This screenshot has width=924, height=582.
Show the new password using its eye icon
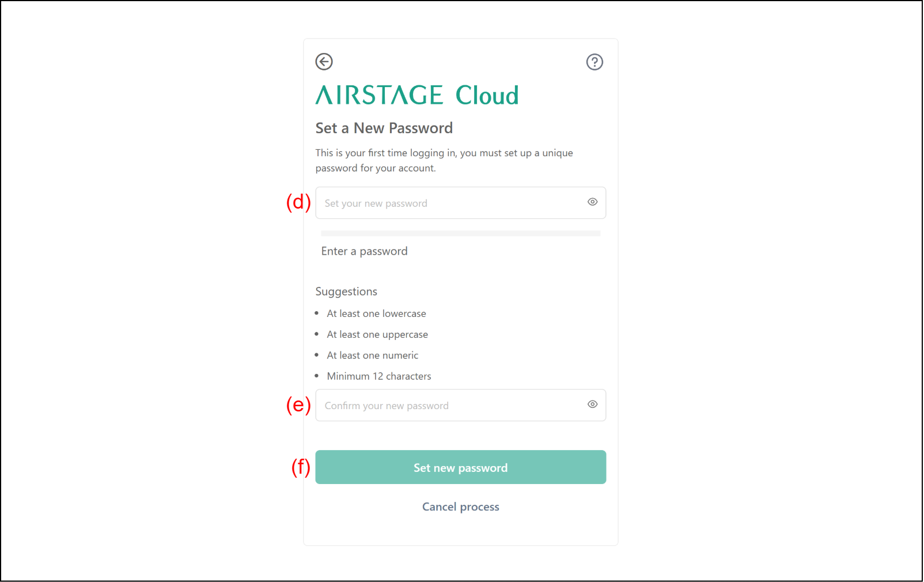(592, 202)
